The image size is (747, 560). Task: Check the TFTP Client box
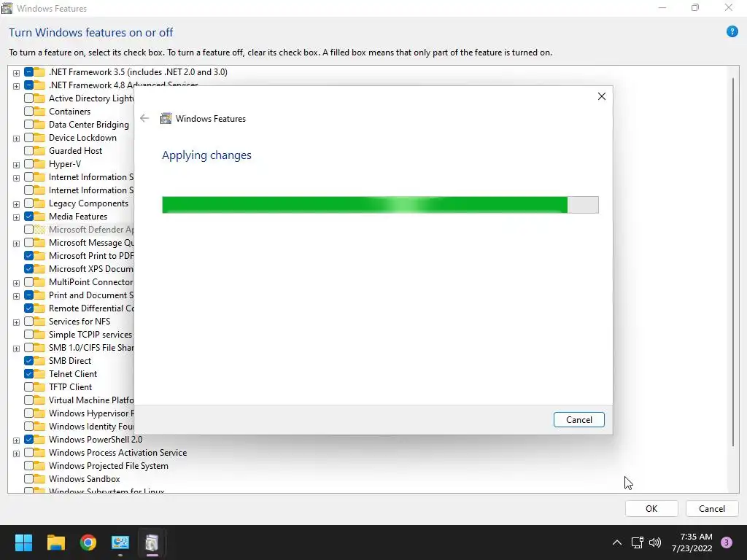pyautogui.click(x=28, y=387)
